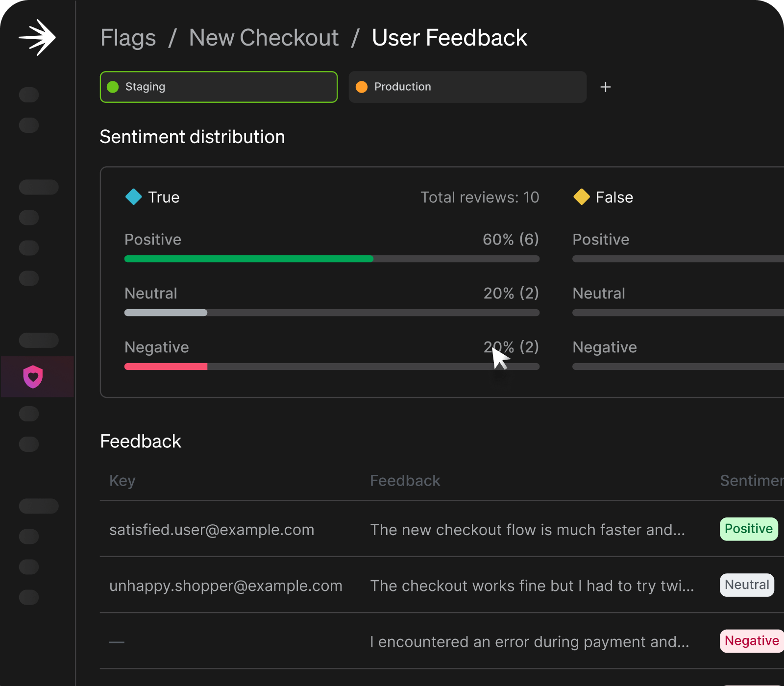Sort by the Key column header
Image resolution: width=784 pixels, height=686 pixels.
(x=122, y=481)
